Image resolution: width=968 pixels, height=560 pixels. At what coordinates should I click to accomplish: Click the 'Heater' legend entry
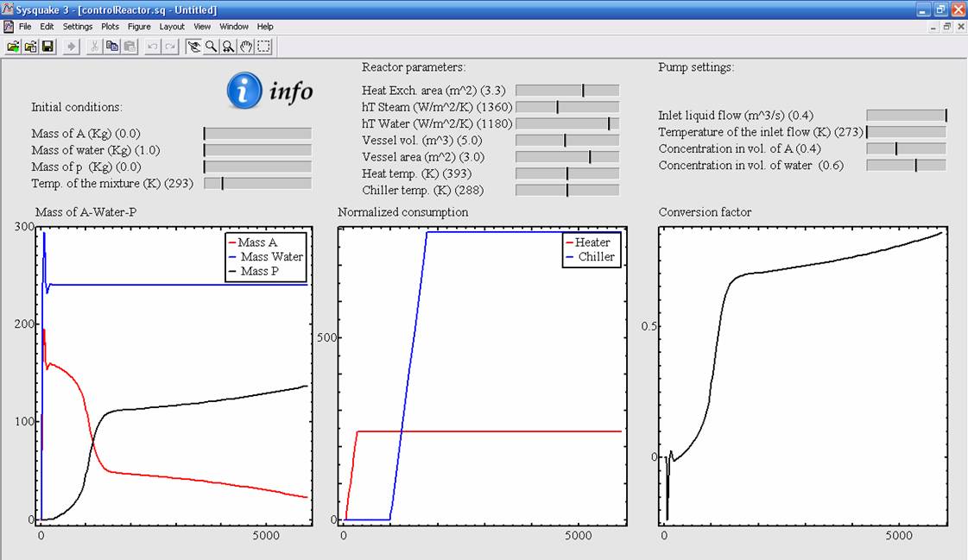588,242
